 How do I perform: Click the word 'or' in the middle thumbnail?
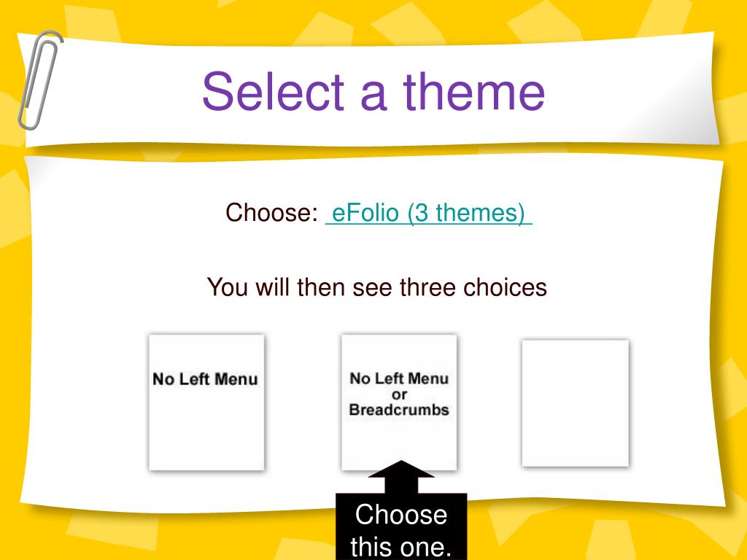tap(399, 394)
